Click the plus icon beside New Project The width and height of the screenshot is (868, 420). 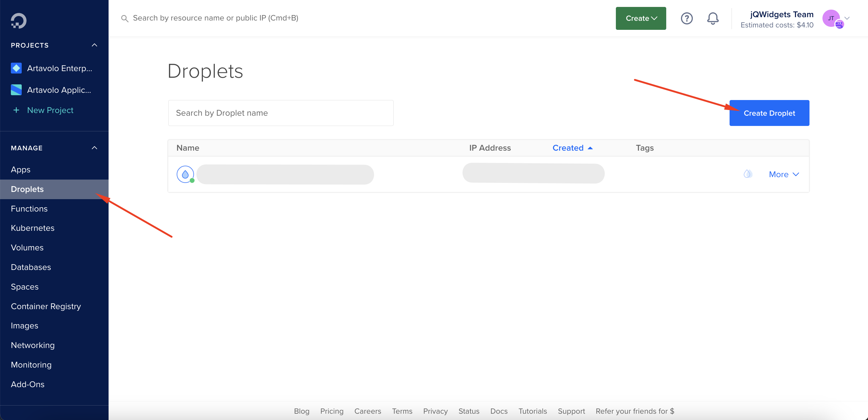[x=16, y=110]
